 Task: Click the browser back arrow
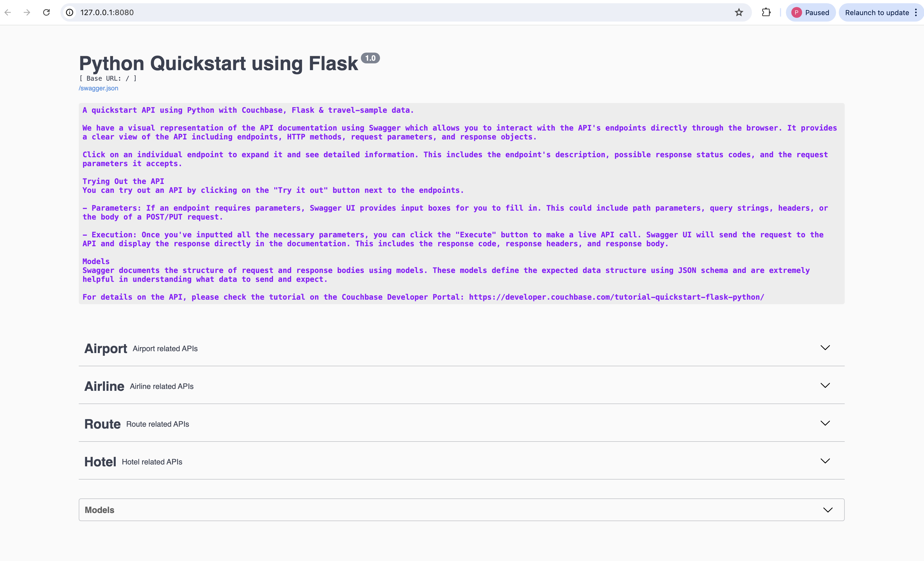pyautogui.click(x=8, y=12)
